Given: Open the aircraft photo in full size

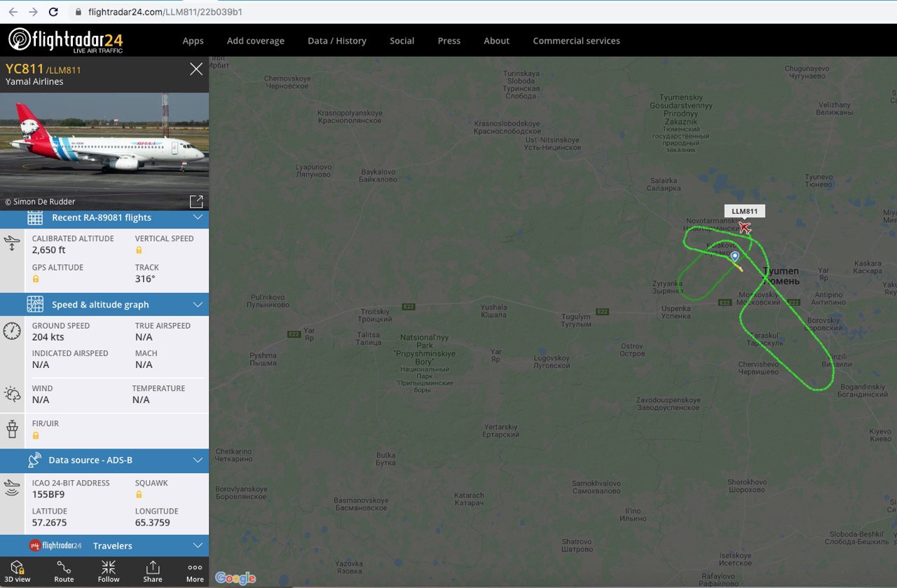Looking at the screenshot, I should point(196,202).
